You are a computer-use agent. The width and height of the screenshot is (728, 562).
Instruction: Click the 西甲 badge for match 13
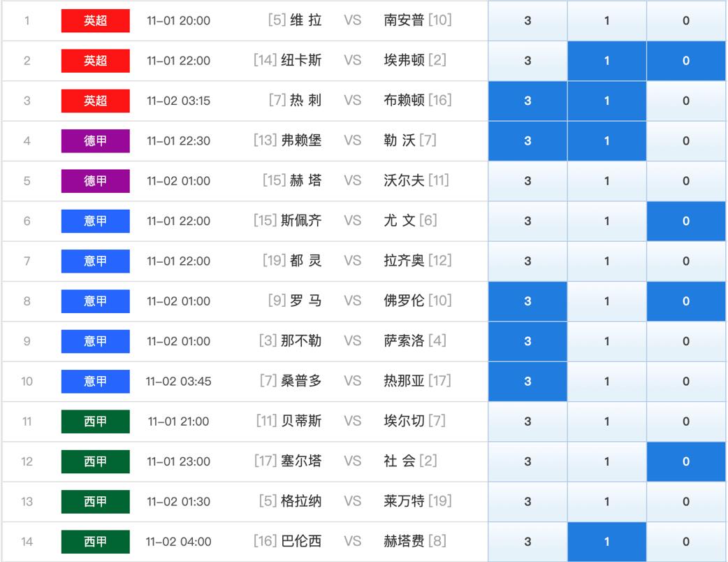click(x=96, y=502)
